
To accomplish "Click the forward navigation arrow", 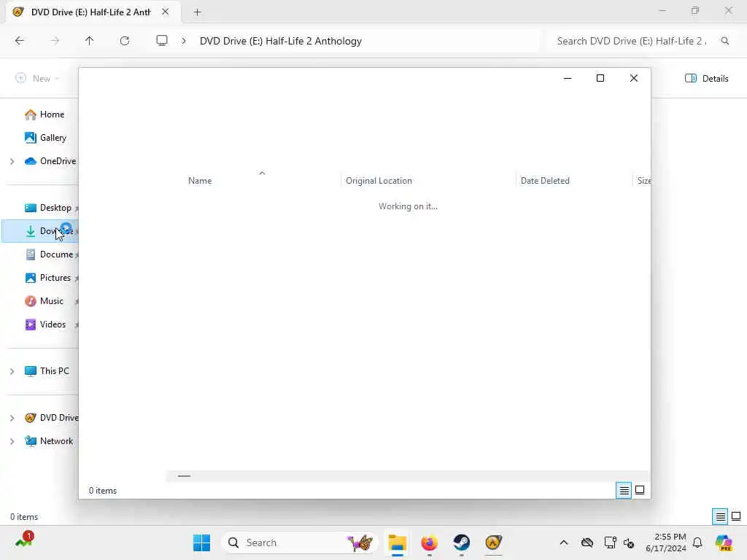I will 55,41.
